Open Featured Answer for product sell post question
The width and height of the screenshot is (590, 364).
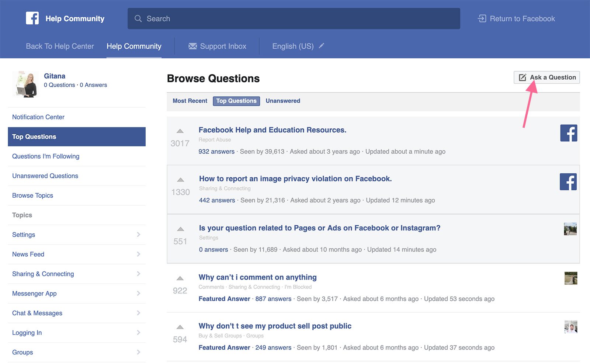point(224,347)
